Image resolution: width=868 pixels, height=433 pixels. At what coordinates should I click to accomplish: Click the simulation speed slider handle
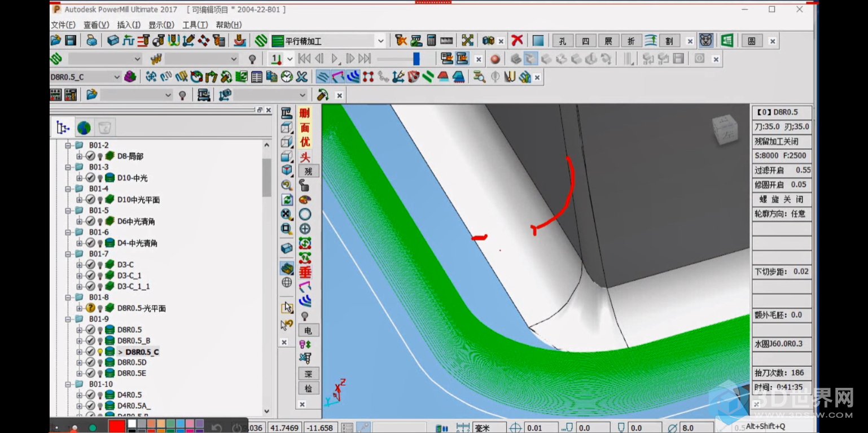pos(416,59)
